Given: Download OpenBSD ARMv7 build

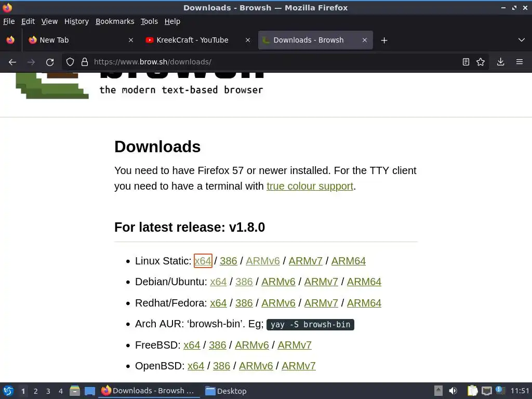Looking at the screenshot, I should [x=299, y=366].
